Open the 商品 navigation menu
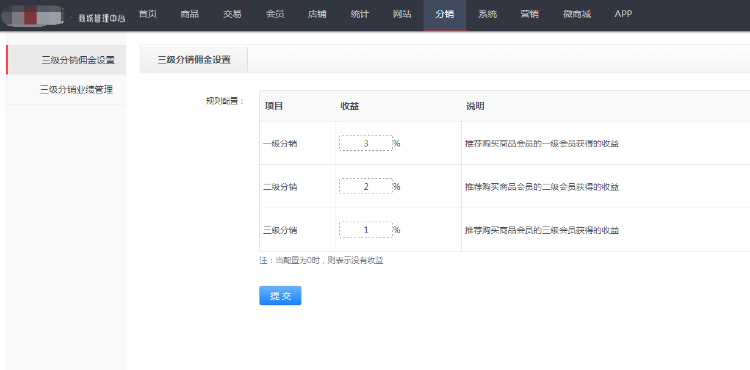Screen dimensions: 750x370 click(189, 14)
